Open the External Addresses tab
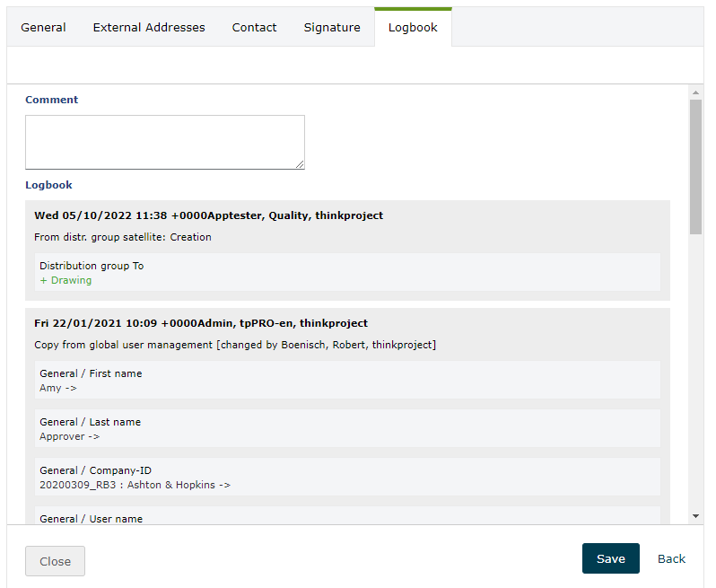Image resolution: width=716 pixels, height=588 pixels. 149,28
